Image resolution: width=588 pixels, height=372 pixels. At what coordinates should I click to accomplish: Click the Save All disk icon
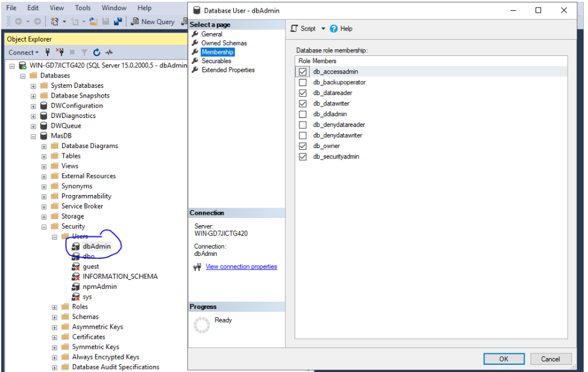[x=118, y=22]
